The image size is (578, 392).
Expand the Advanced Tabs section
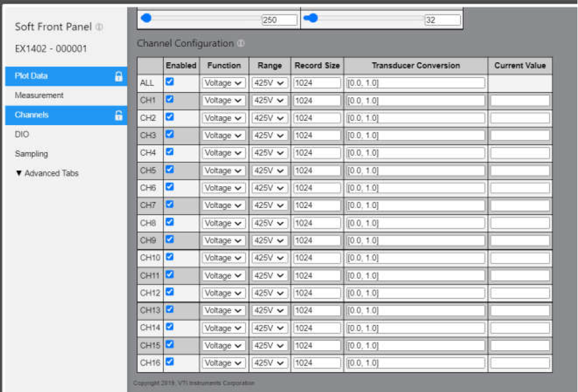click(x=47, y=174)
